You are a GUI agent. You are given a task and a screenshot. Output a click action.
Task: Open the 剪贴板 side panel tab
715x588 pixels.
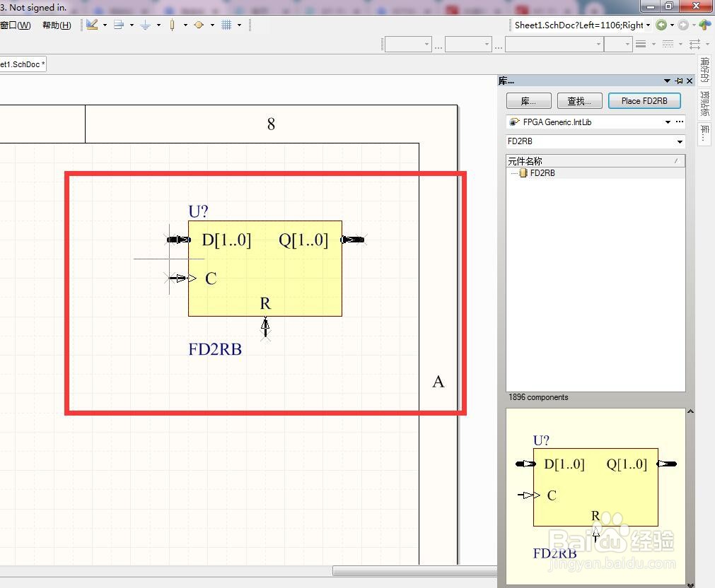704,103
